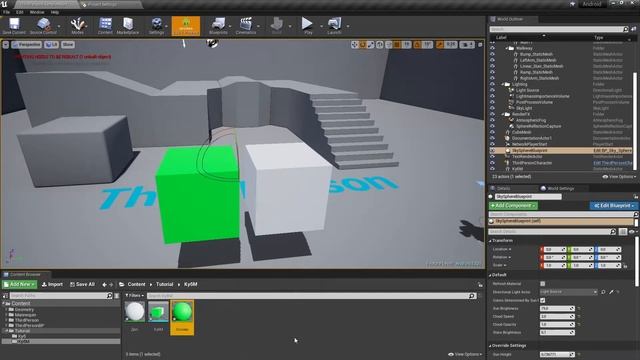Select the rotate gizmo icon in viewport
Screen dimensions: 640x360
[362, 44]
